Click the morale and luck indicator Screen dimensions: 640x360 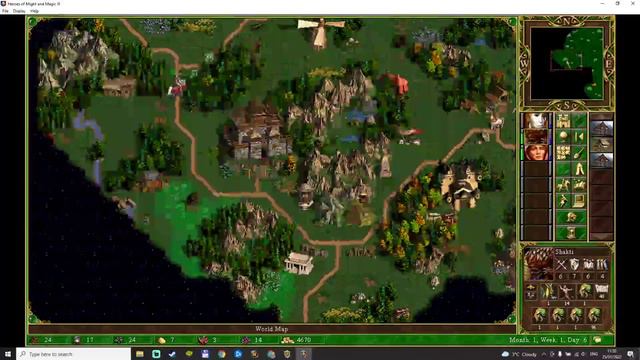click(x=531, y=291)
